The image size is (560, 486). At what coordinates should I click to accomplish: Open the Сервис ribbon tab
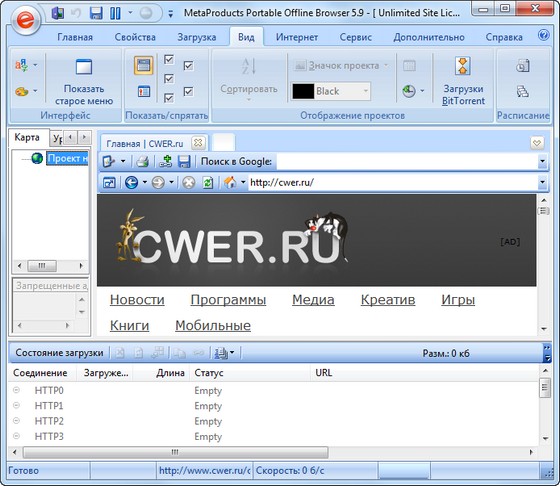(x=356, y=37)
